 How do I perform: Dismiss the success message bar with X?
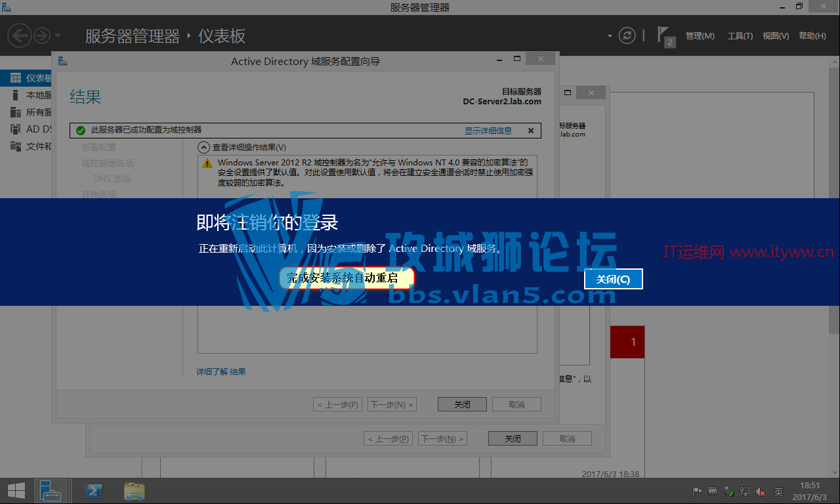tap(531, 131)
